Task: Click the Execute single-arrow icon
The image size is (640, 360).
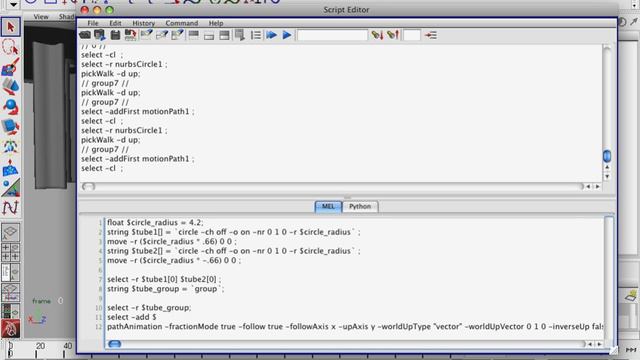Action: (x=287, y=35)
